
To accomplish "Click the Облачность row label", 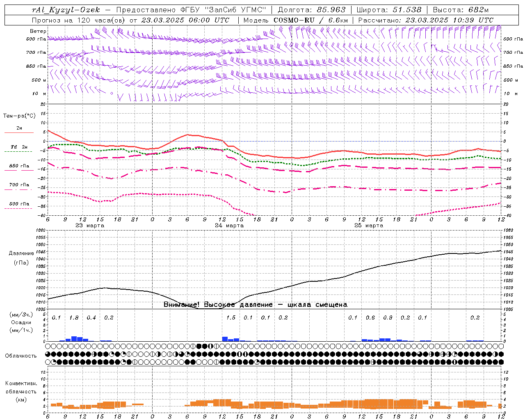I will (21, 356).
